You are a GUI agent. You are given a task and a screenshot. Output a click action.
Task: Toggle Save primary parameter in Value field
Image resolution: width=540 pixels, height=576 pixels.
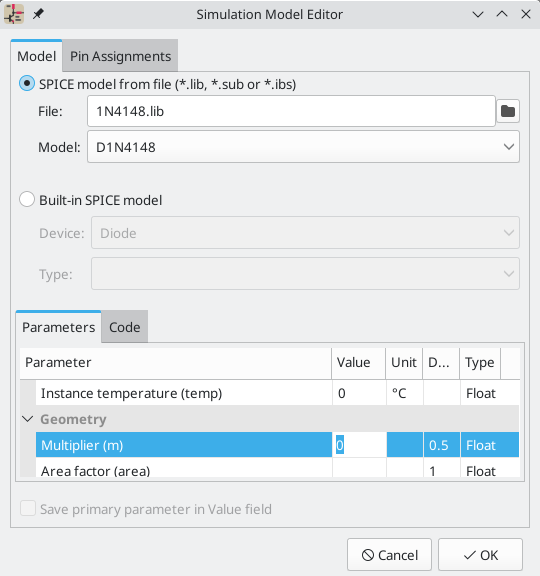click(28, 509)
